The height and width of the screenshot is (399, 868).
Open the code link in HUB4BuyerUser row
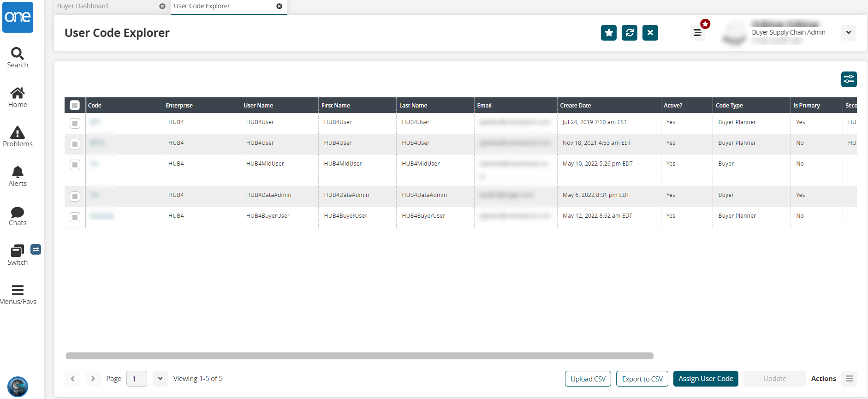pos(101,216)
